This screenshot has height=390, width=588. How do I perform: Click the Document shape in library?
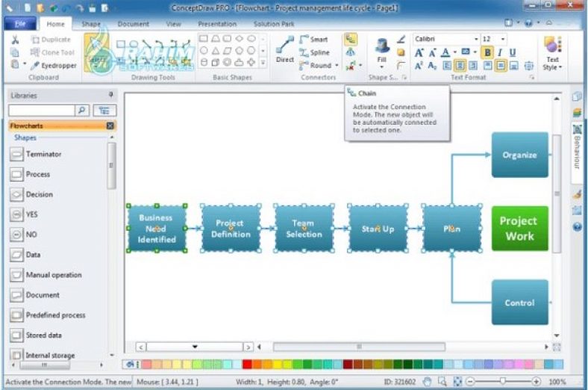click(34, 294)
